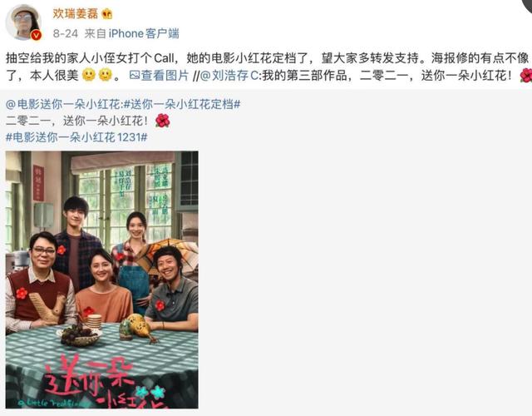532x416 pixels.
Task: Open @刘浩存C mention link
Action: [229, 76]
